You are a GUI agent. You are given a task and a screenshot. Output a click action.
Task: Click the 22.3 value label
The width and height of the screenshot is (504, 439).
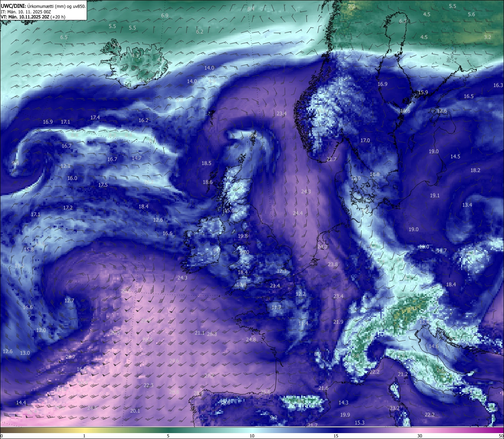click(x=148, y=385)
